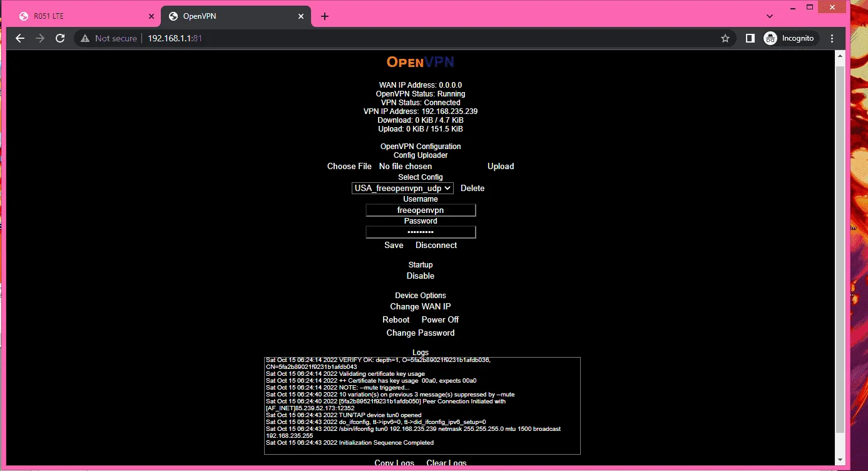Click the page scrollbar down arrow

click(840, 460)
